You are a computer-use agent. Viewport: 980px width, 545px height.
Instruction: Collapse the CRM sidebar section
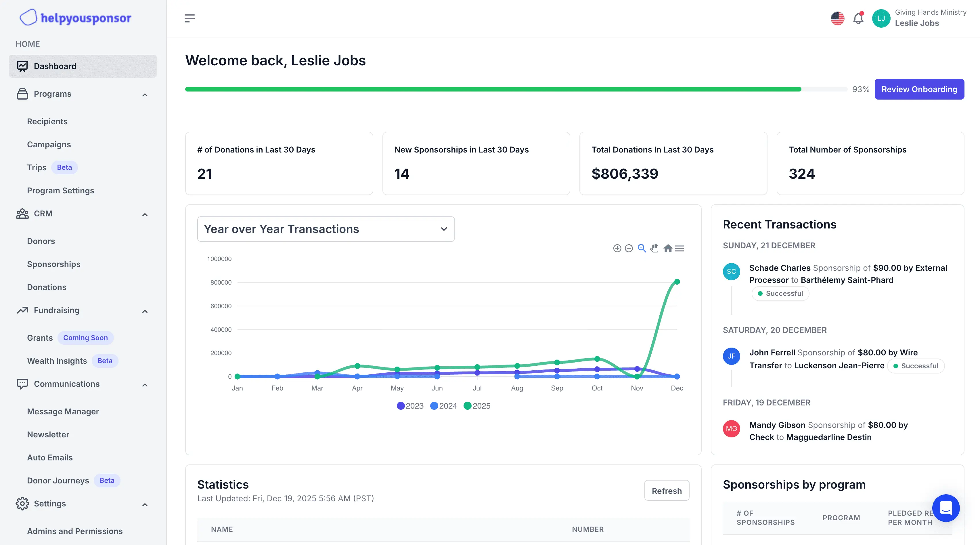[x=145, y=214]
